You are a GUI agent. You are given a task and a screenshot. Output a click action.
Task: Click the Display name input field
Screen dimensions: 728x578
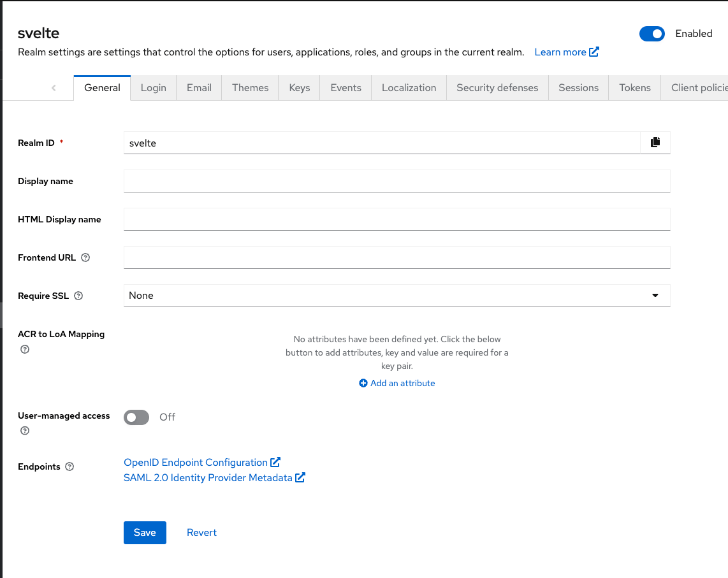[x=397, y=181]
